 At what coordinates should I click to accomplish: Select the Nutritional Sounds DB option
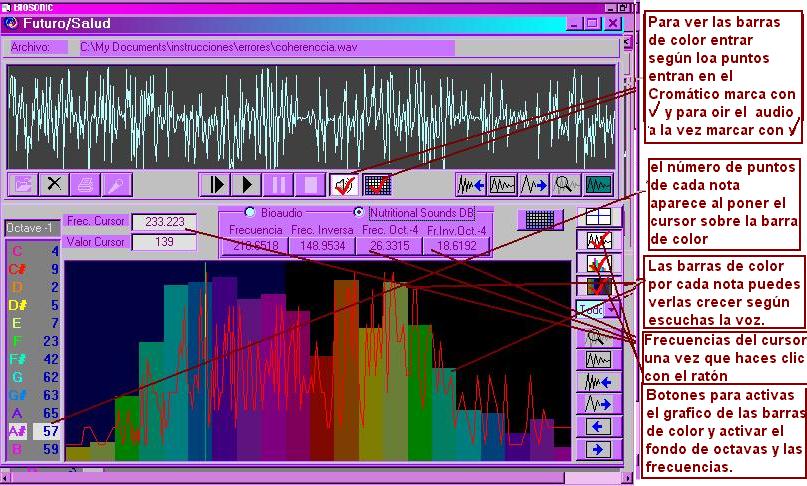(359, 213)
